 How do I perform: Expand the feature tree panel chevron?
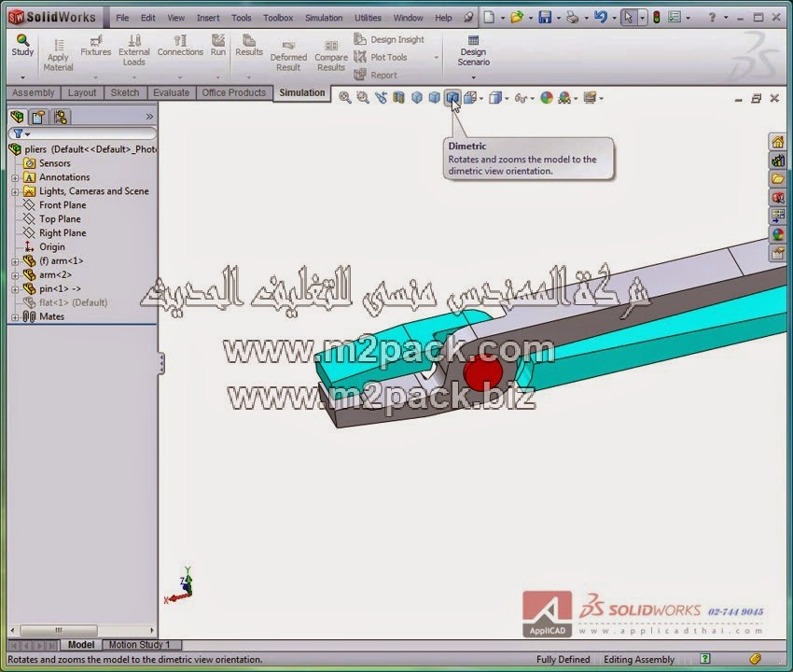(x=149, y=117)
